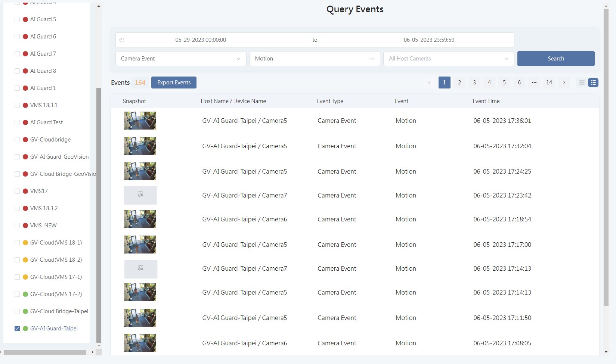Click the Export Events button

point(174,83)
